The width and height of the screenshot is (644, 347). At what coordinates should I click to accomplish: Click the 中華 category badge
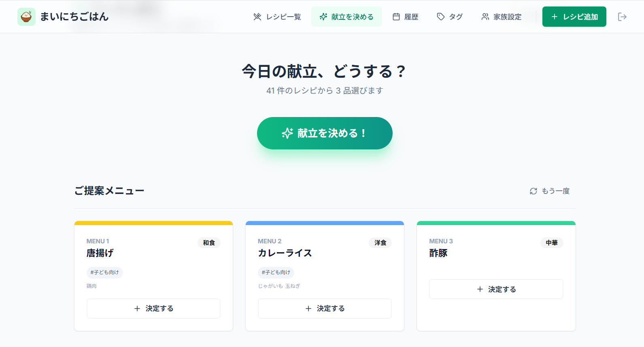point(551,243)
